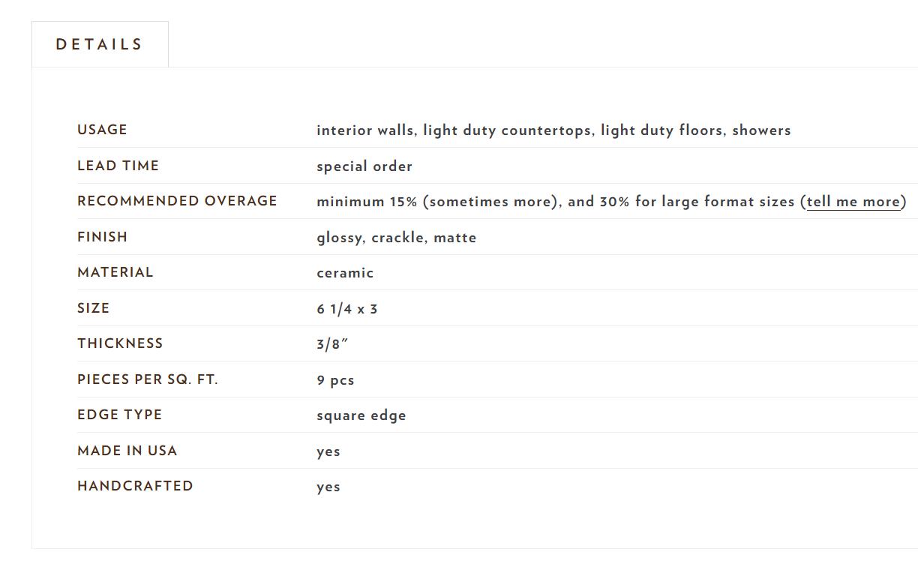Click the Size label
Image resolution: width=918 pixels, height=588 pixels.
click(93, 308)
